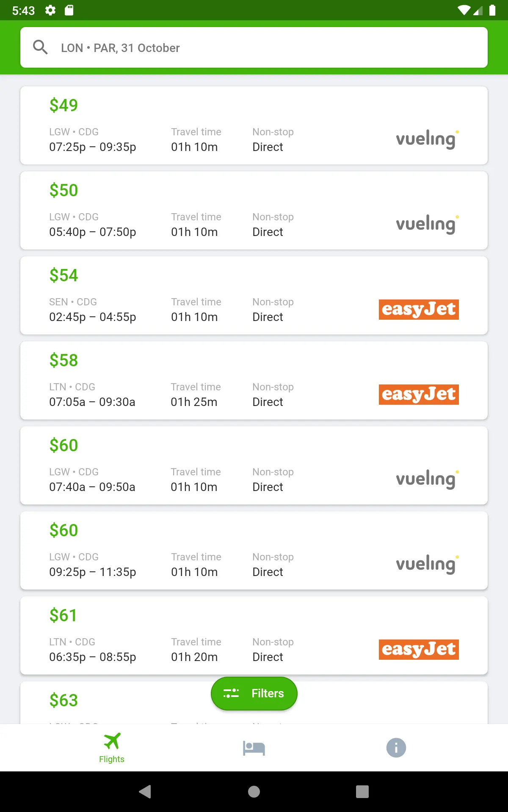Tap the settings gear in status bar
This screenshot has width=508, height=812.
point(50,10)
